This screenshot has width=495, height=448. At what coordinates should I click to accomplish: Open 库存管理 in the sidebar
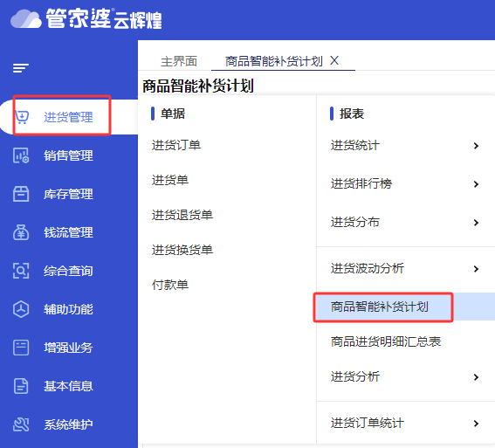(x=68, y=194)
